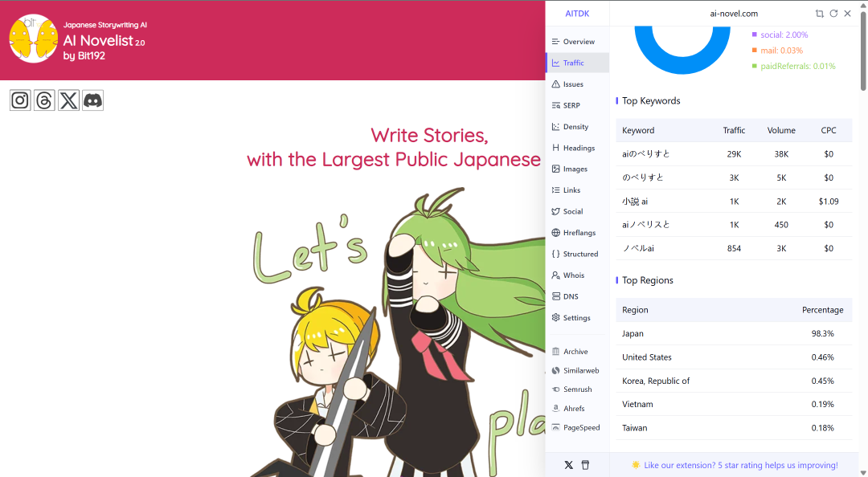The height and width of the screenshot is (477, 868).
Task: Open the Images sidebar item
Action: pyautogui.click(x=577, y=169)
